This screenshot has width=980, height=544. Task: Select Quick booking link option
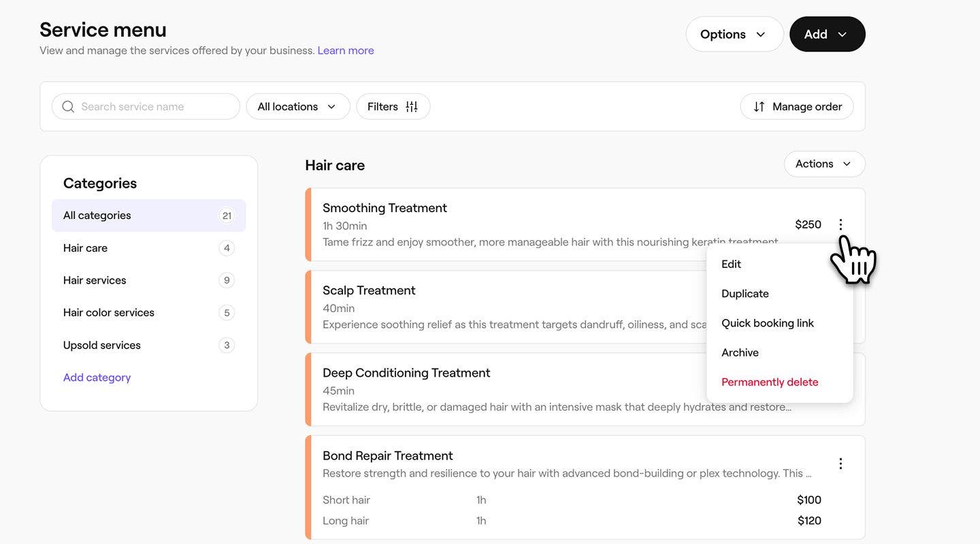[x=768, y=323]
